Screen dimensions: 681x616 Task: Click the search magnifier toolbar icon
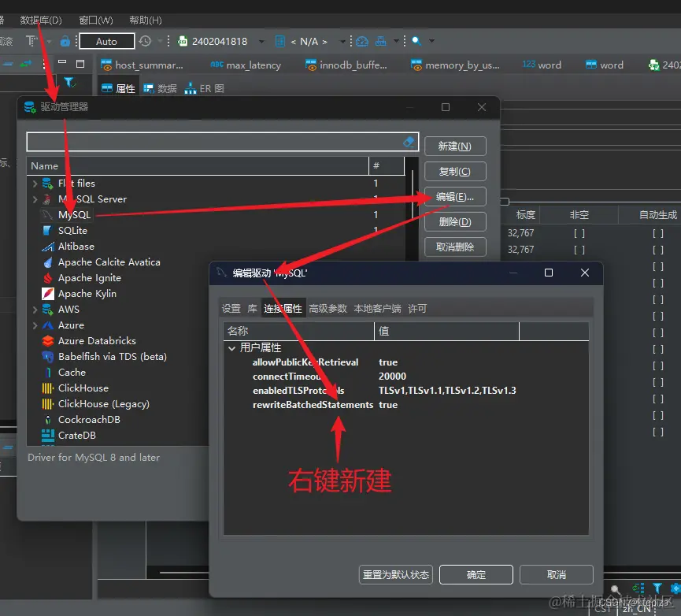[416, 41]
